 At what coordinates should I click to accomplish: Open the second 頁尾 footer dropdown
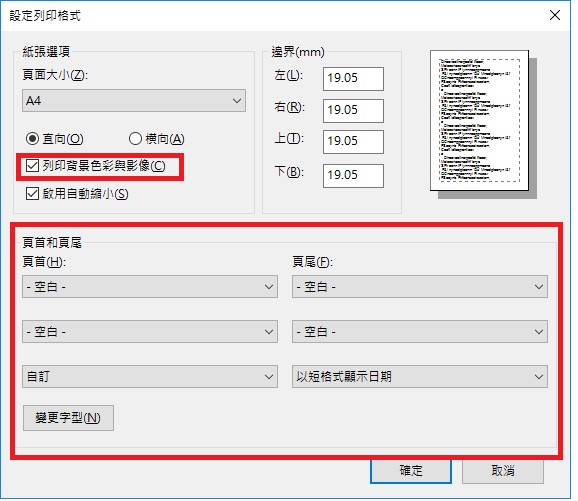click(x=420, y=331)
